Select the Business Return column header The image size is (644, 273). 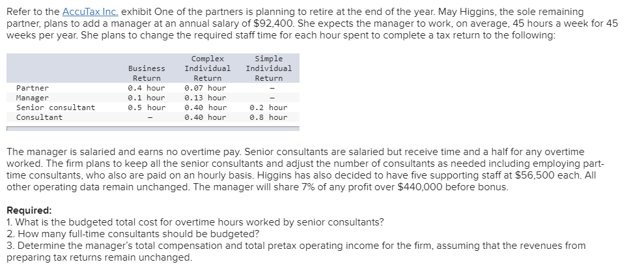[147, 73]
